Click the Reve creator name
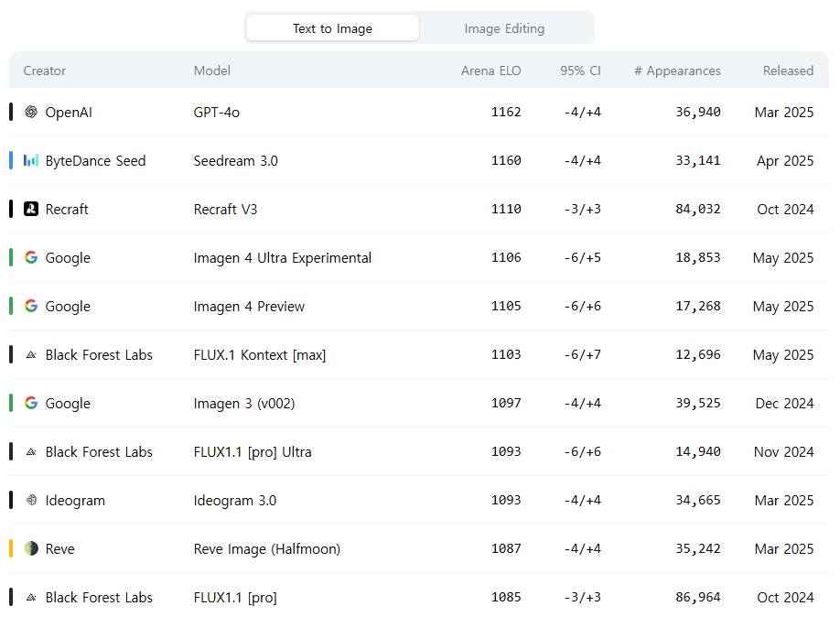The image size is (840, 617). (60, 549)
